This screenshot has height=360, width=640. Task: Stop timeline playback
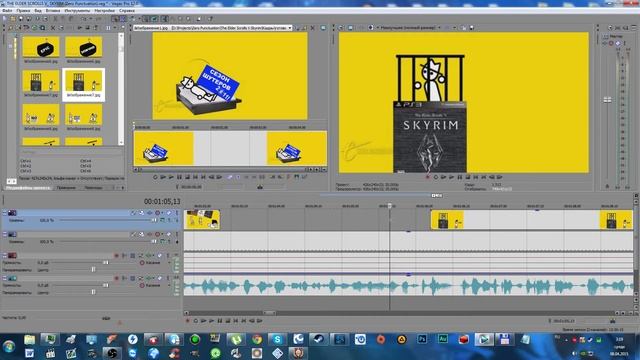[x=228, y=321]
